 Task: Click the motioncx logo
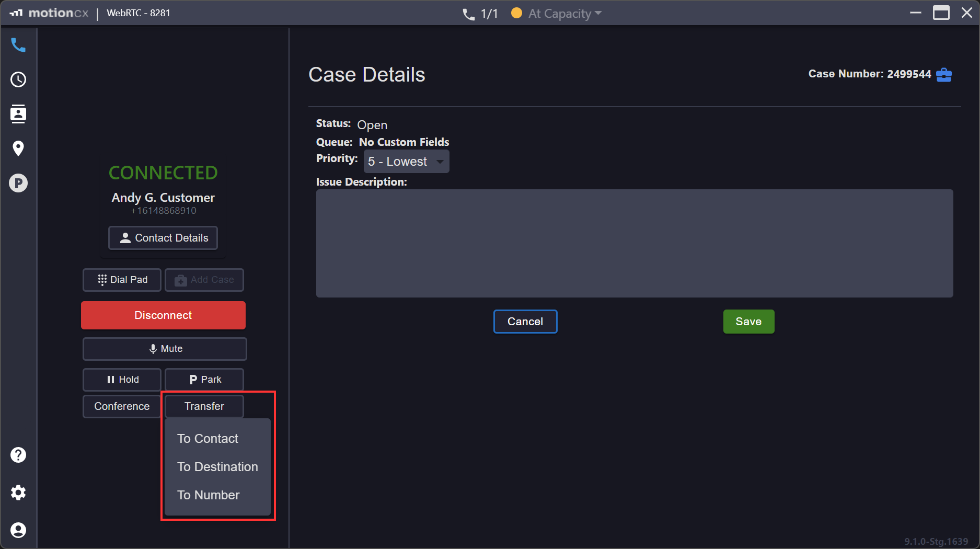click(49, 13)
